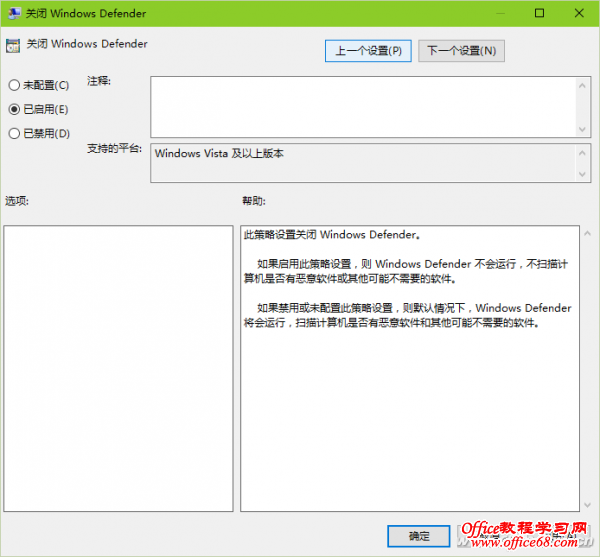Click the comment box scroll up arrow
600x557 pixels.
point(582,86)
